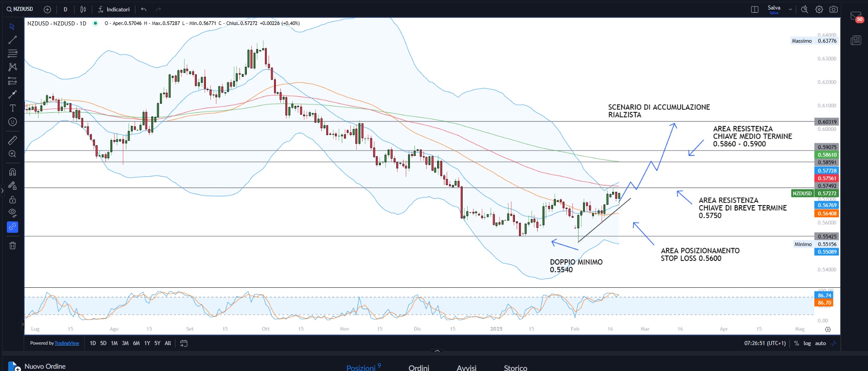
Task: Toggle hide all drawings eye icon
Action: coord(13,213)
